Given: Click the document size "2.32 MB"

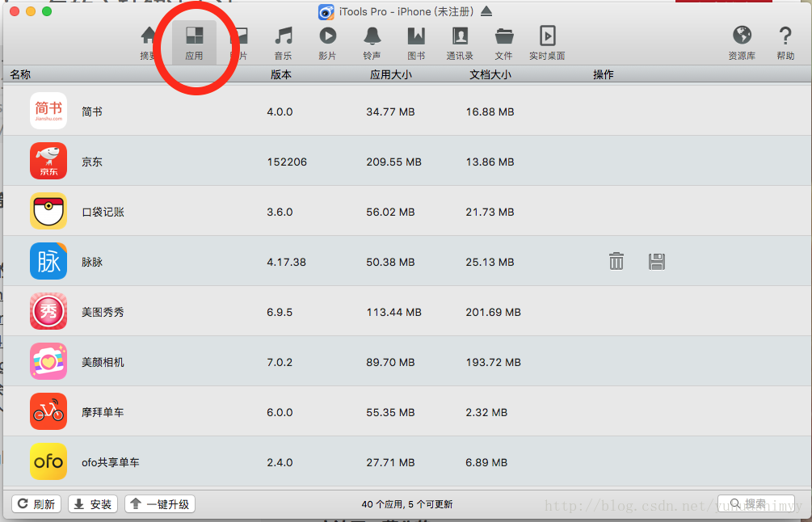Looking at the screenshot, I should click(x=486, y=413).
